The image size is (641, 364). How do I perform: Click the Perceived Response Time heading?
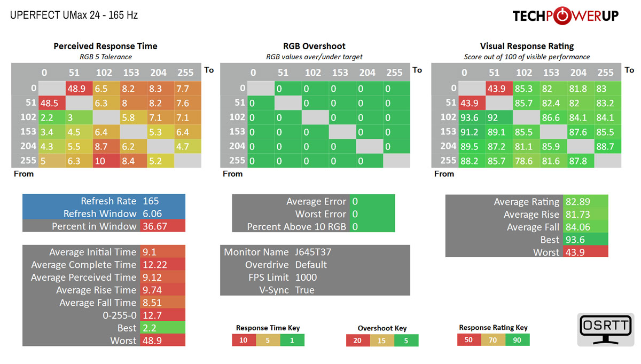click(105, 46)
